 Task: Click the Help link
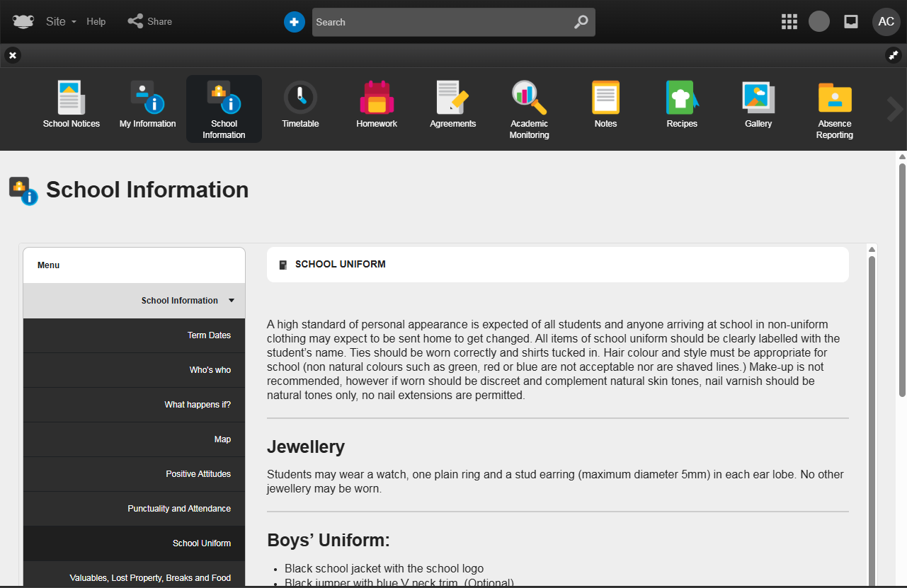[x=96, y=22]
